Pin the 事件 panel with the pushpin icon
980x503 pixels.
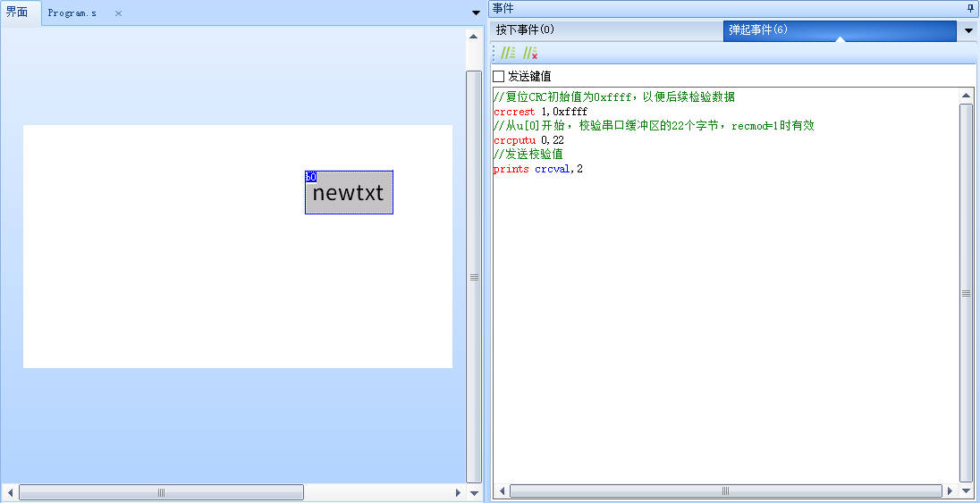pos(971,8)
